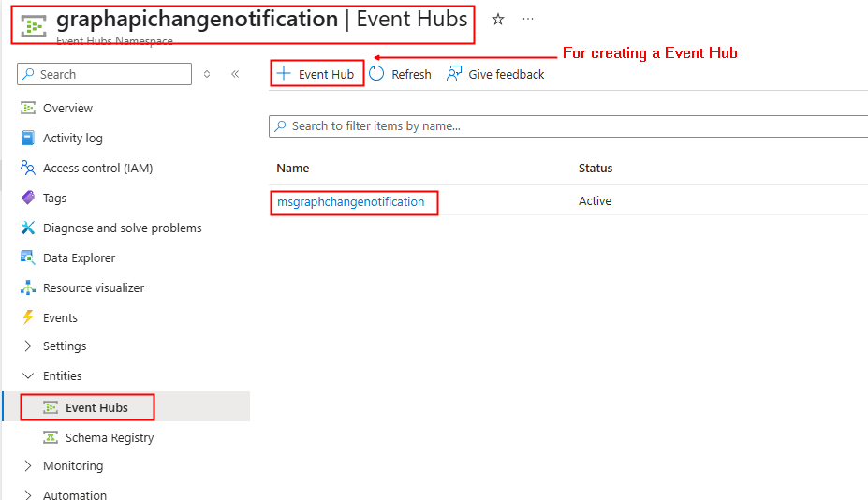Click the Access control (IAM) people icon

pos(28,169)
